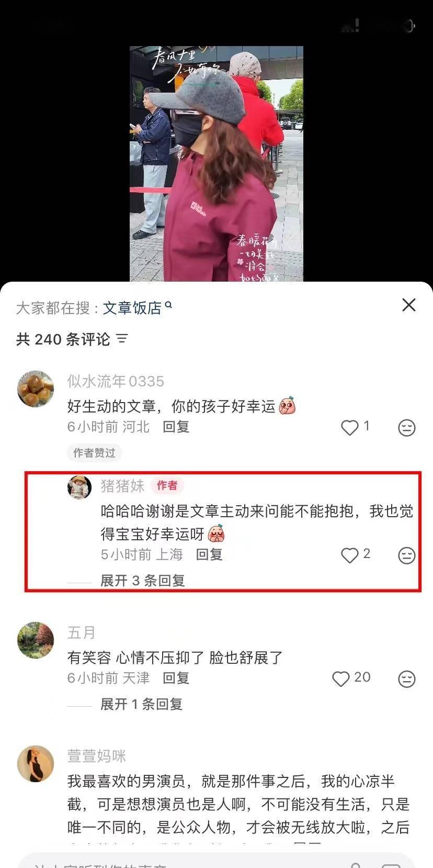433x868 pixels.
Task: Dislike the 似水流年0335 comment via face icon
Action: click(x=407, y=428)
